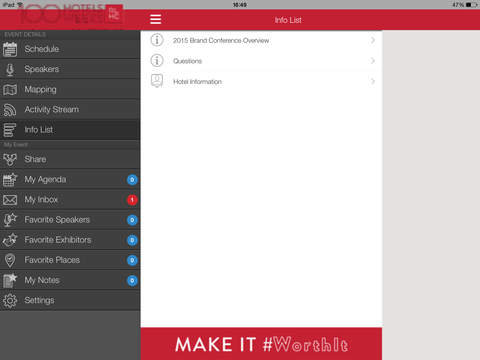This screenshot has width=480, height=360.
Task: Tap the Activity Stream feed icon
Action: pyautogui.click(x=10, y=110)
